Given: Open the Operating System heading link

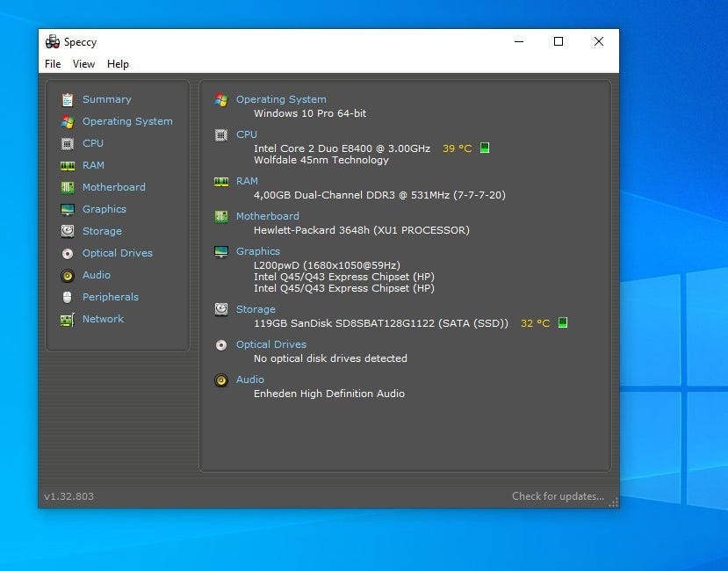Looking at the screenshot, I should 281,100.
